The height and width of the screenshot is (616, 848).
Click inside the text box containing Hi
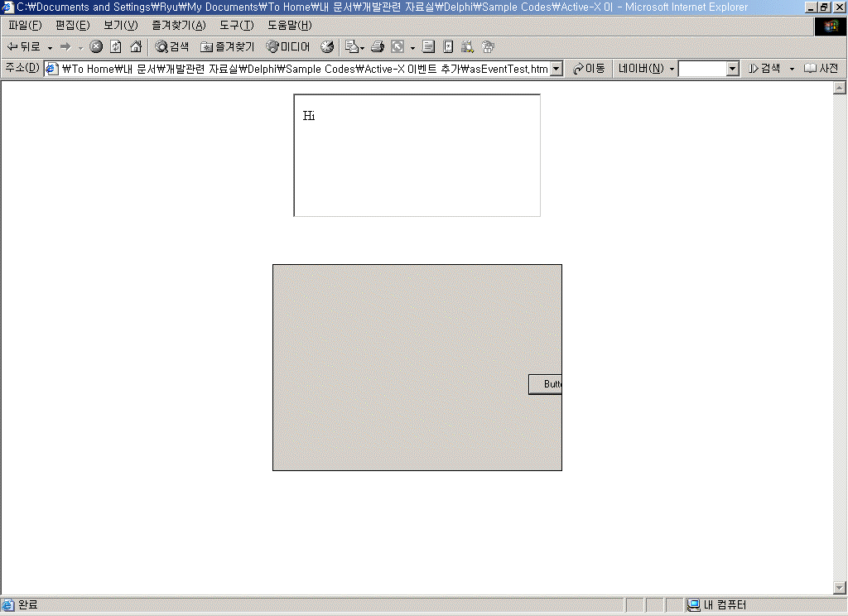[417, 156]
